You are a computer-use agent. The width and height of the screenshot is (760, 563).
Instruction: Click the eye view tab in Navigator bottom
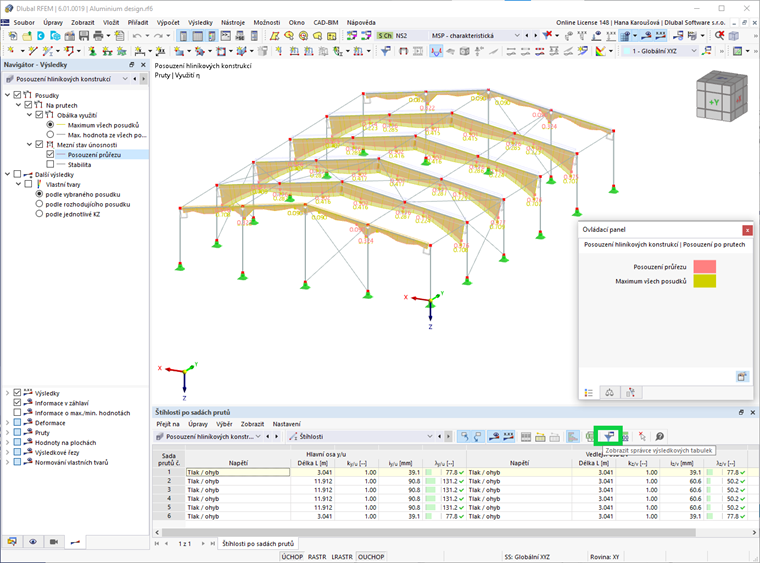click(32, 542)
